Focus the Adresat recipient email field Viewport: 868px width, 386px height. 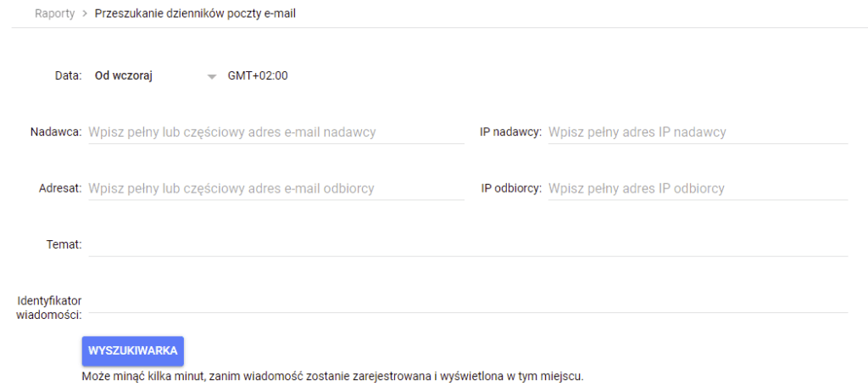coord(275,188)
